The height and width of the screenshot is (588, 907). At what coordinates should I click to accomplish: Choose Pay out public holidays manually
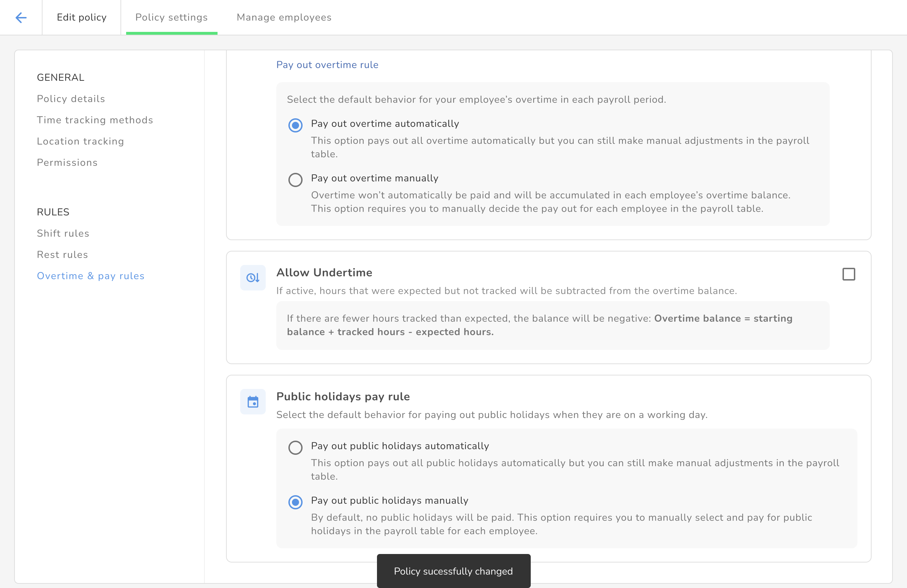coord(295,502)
